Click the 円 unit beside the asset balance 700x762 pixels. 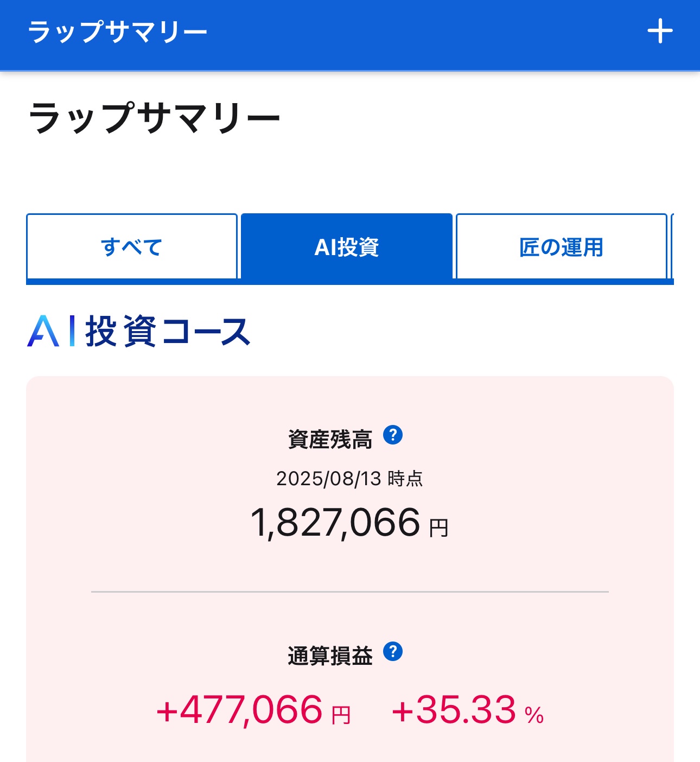[x=438, y=528]
